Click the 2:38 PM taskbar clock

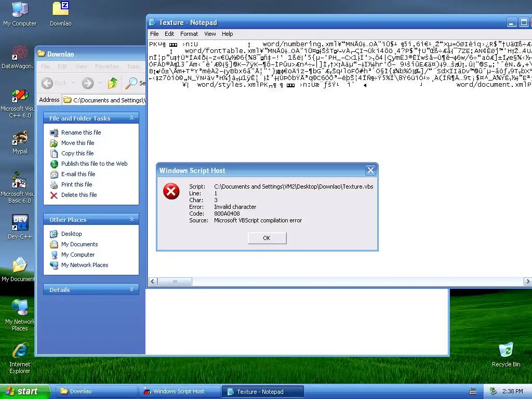[512, 392]
